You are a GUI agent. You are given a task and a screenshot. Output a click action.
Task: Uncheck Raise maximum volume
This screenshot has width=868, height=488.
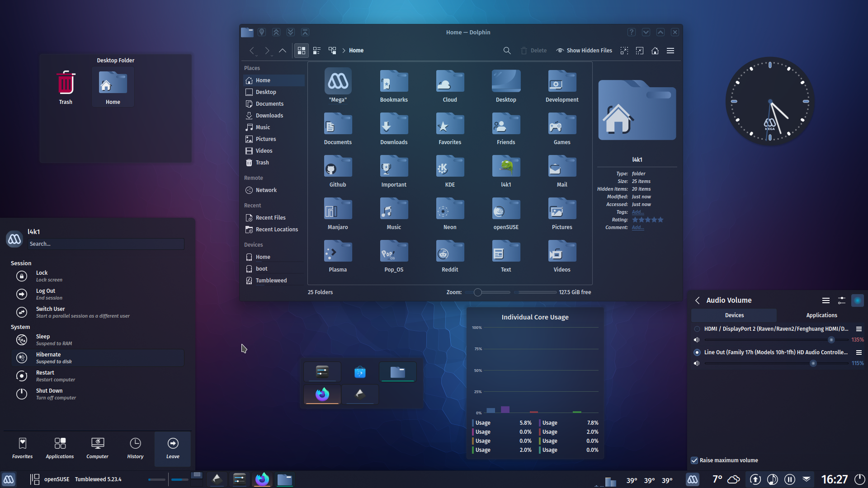pyautogui.click(x=694, y=460)
